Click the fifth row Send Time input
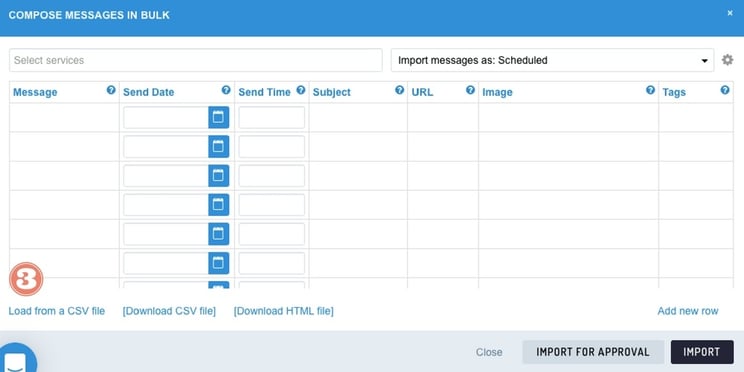 point(271,234)
